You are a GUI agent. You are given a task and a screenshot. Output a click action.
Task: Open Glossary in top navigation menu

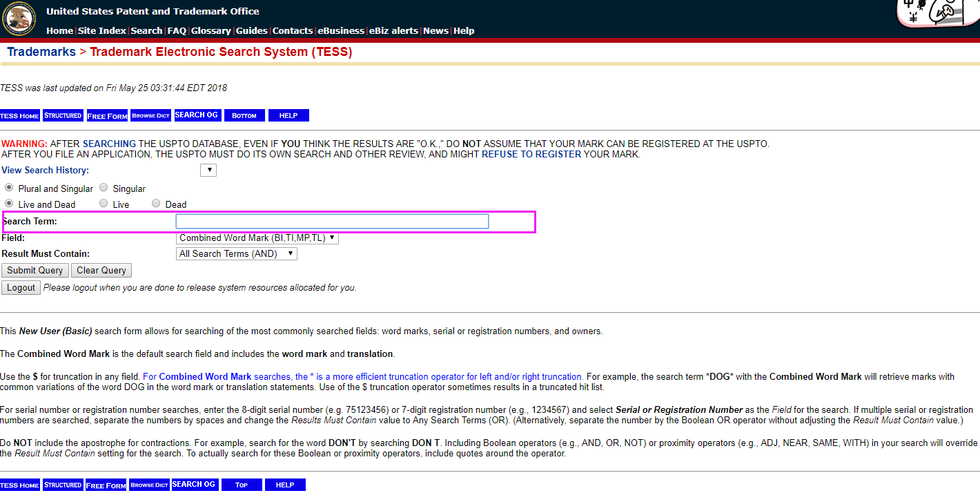[x=210, y=30]
